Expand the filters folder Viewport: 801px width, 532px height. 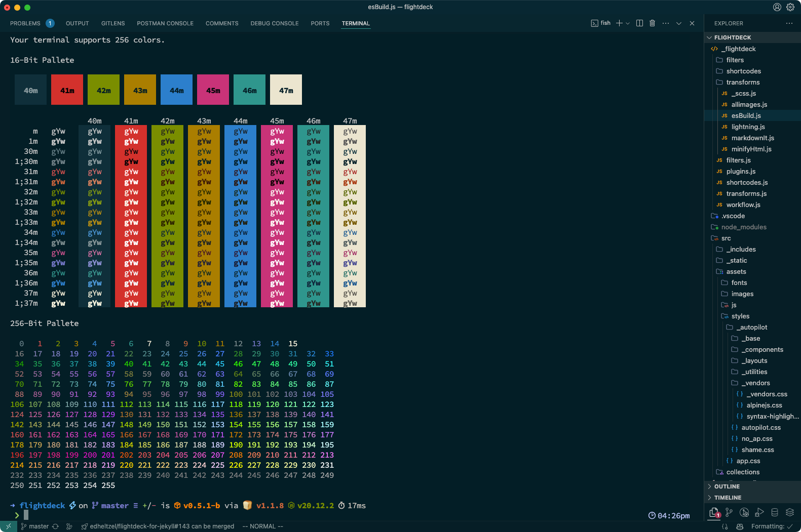[752, 60]
